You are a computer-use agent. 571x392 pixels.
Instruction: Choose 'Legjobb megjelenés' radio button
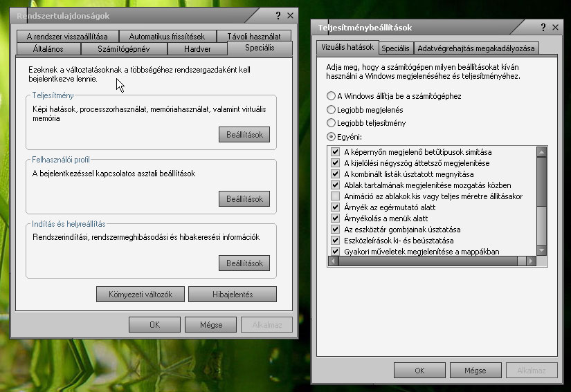[x=332, y=109]
